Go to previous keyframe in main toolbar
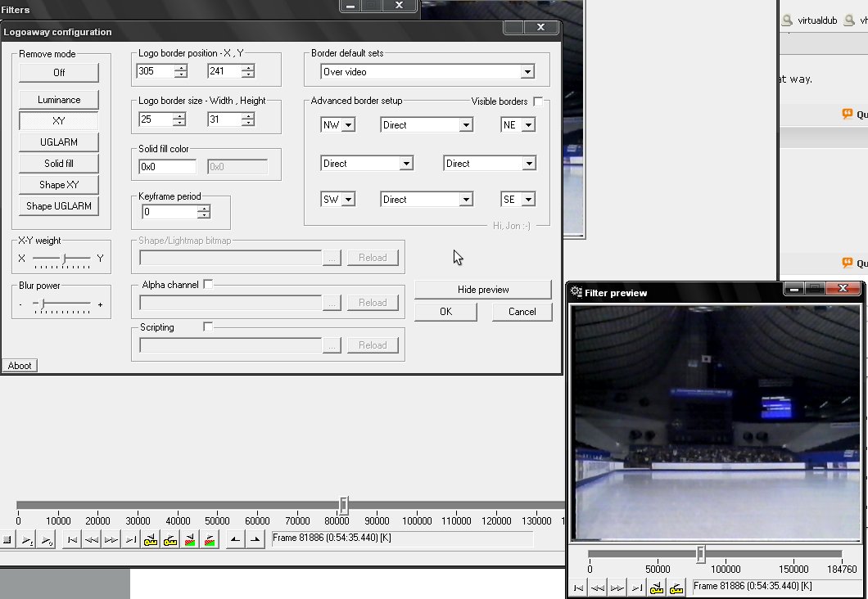Screen dimensions: 868x599 click(x=151, y=540)
